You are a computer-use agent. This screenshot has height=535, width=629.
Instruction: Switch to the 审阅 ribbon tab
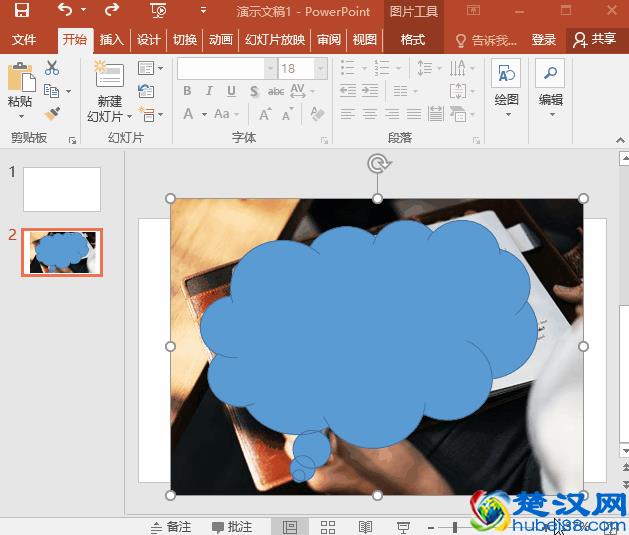329,40
